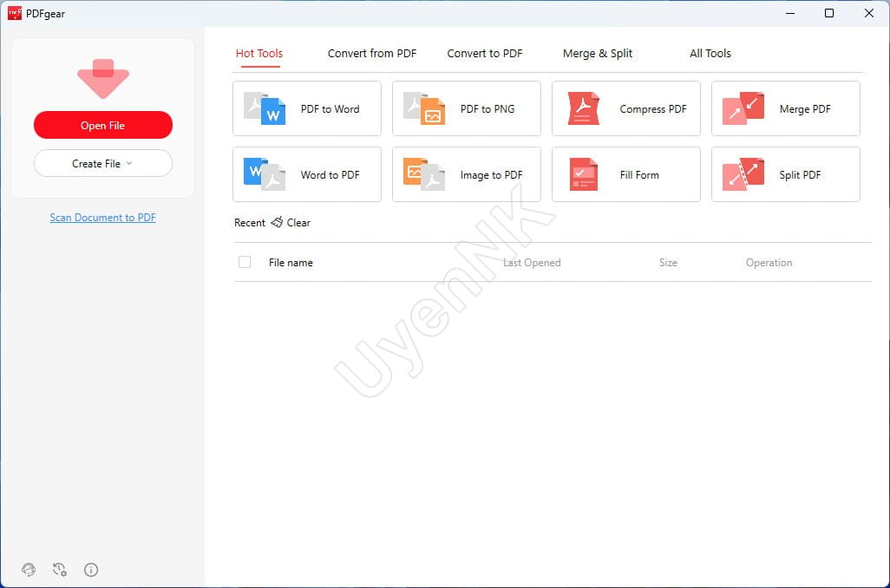Follow the Scan Document to PDF link
Screen dimensions: 890x588
click(102, 218)
